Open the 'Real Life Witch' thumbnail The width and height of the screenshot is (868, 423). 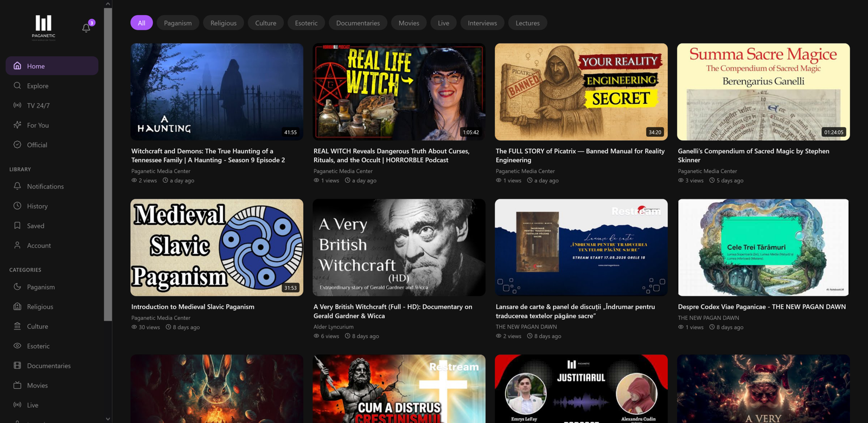[x=399, y=92]
